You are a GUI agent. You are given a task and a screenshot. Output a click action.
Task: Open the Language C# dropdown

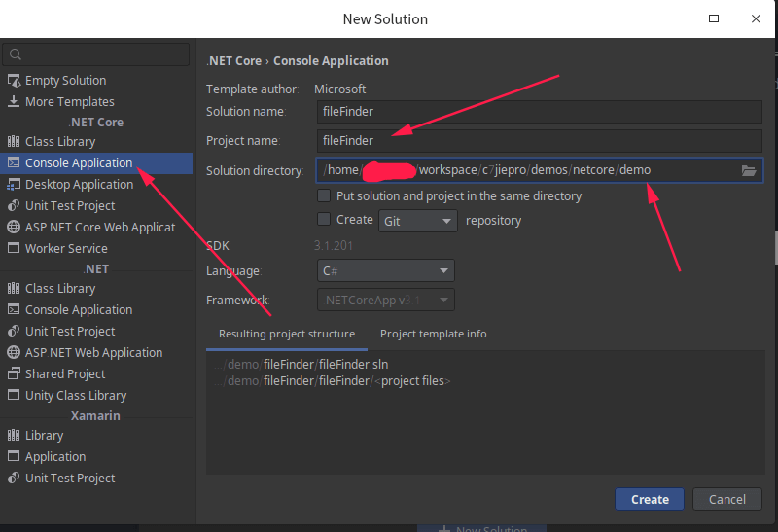point(386,271)
